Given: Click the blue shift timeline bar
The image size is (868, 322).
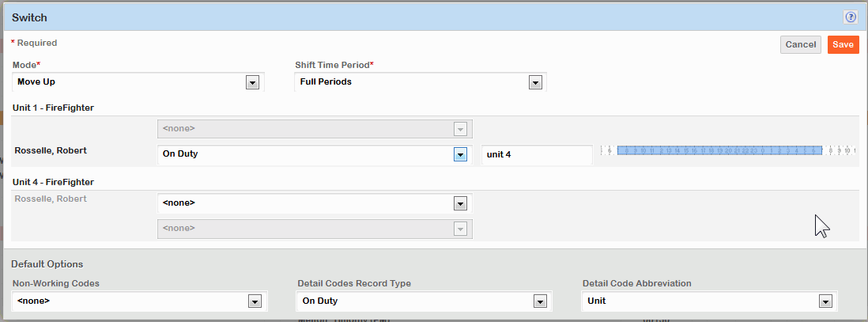Looking at the screenshot, I should 721,150.
